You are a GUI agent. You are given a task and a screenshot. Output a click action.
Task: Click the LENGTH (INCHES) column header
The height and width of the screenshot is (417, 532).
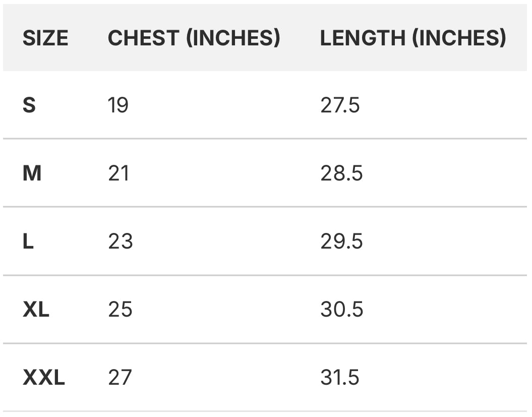click(412, 38)
